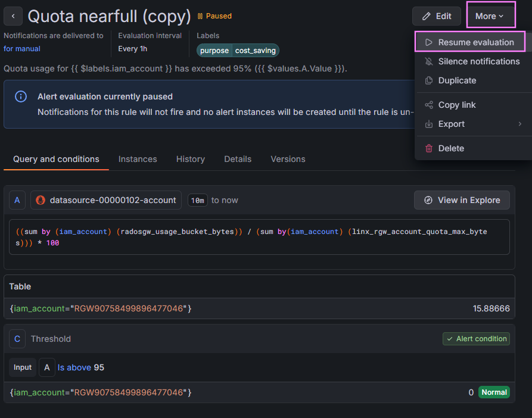
Task: Open the Versions tab
Action: 288,159
